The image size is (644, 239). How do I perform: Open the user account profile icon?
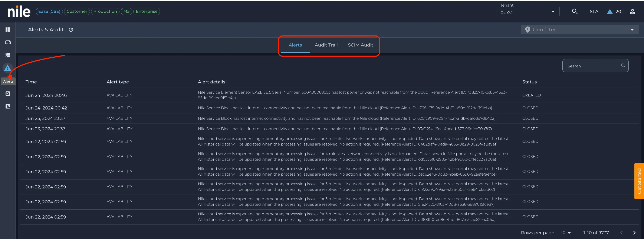(x=632, y=12)
